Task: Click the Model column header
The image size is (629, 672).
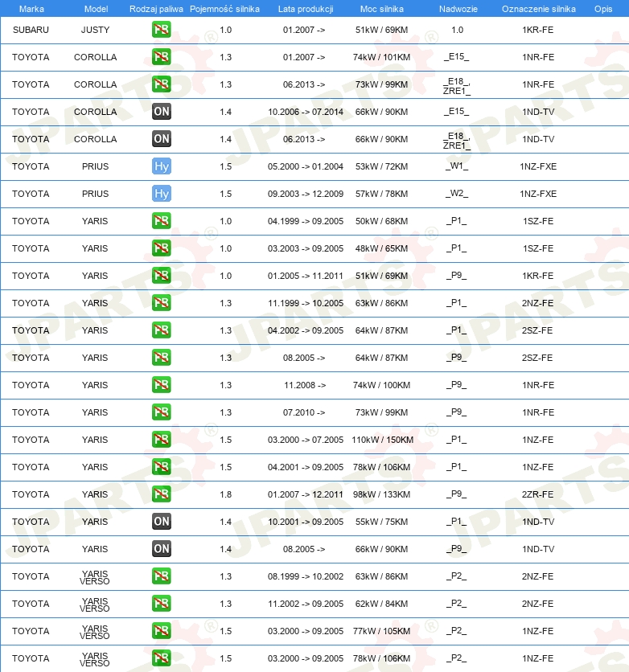Action: tap(96, 9)
